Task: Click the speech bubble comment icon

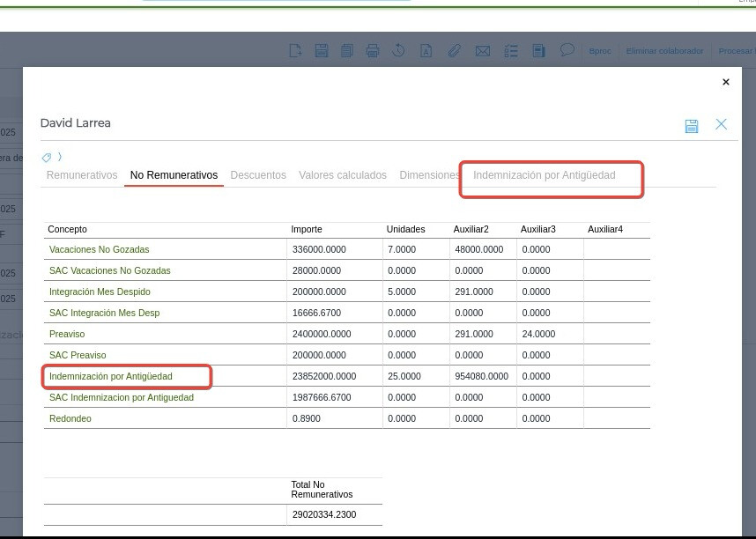Action: click(567, 50)
